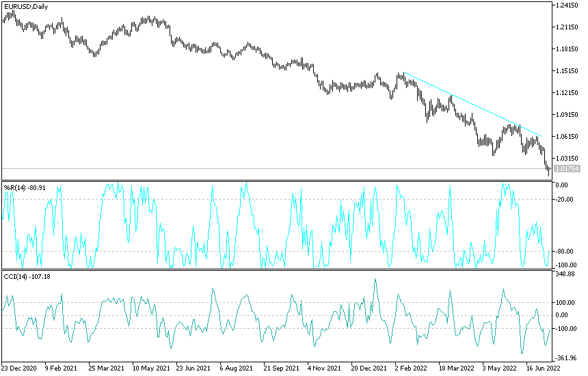The height and width of the screenshot is (376, 588).
Task: Select the cyan descending trendline
Action: (x=472, y=104)
